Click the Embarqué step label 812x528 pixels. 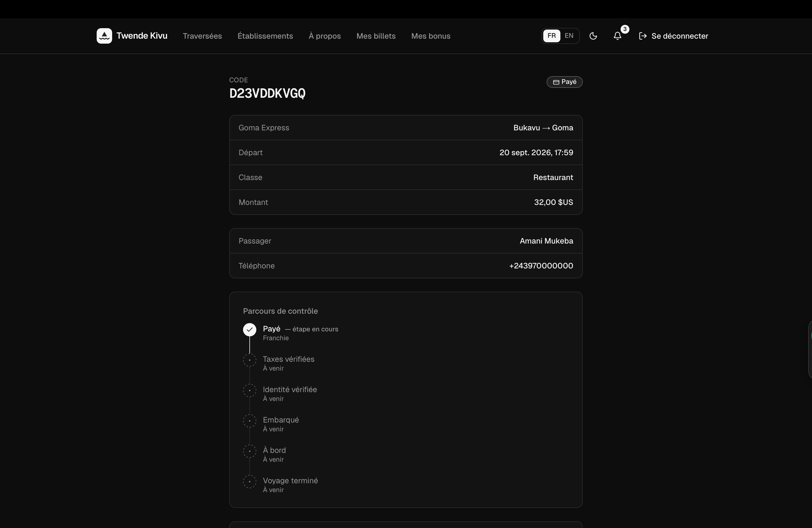point(281,420)
